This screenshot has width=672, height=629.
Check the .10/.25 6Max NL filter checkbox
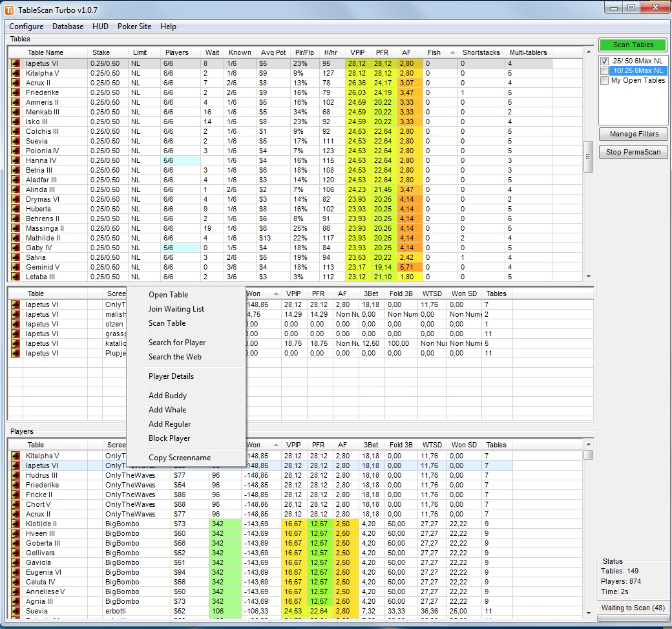point(604,70)
